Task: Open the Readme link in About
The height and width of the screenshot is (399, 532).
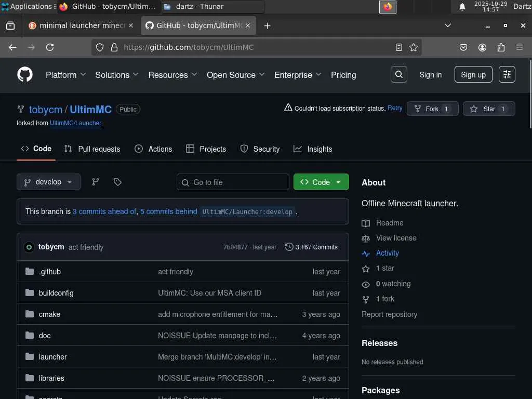Action: pos(390,223)
